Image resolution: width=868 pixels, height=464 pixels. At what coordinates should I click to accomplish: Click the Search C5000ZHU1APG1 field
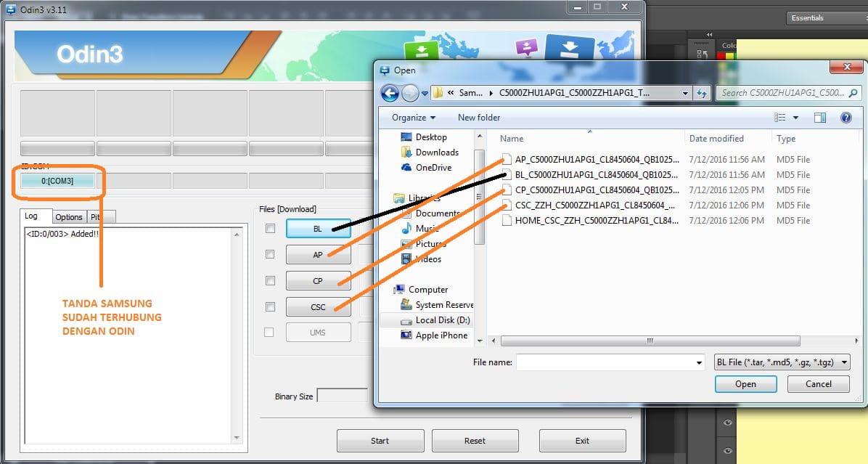point(788,93)
